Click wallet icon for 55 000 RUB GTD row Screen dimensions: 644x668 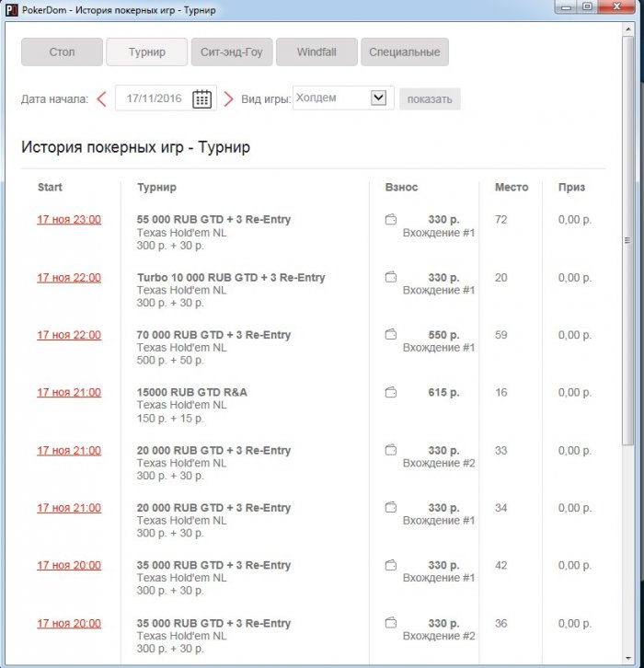tap(391, 219)
